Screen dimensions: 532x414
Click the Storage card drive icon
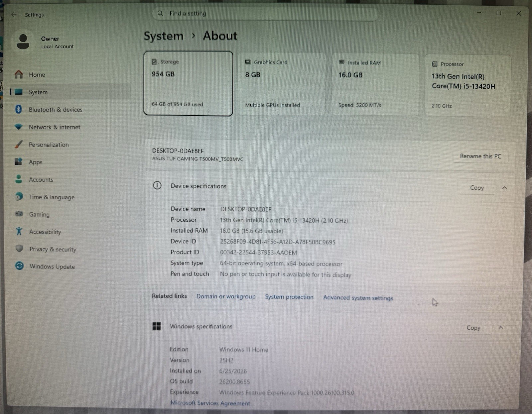(154, 62)
